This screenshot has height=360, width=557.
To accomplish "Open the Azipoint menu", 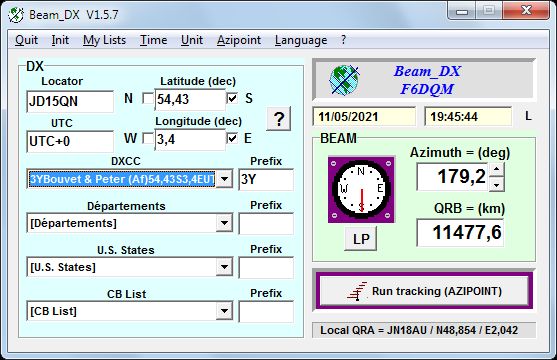I will pos(239,40).
